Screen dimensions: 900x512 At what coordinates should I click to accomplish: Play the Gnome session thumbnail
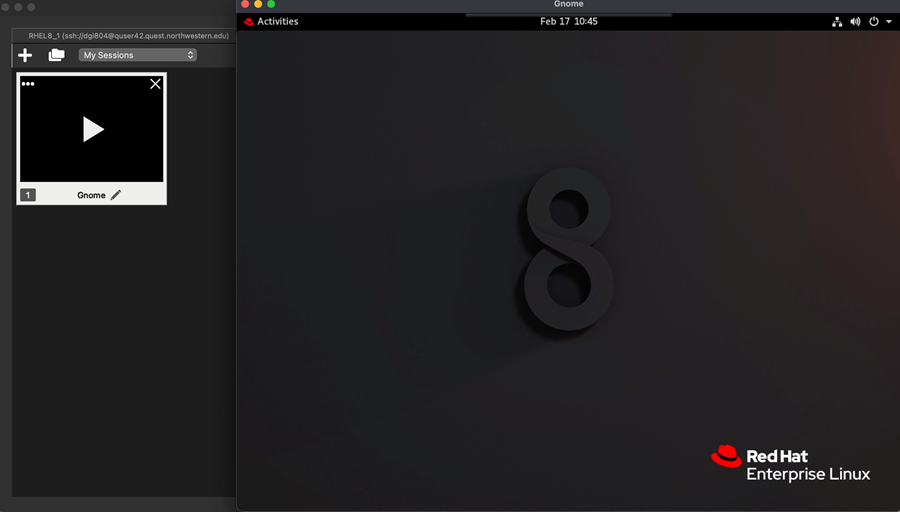coord(93,129)
